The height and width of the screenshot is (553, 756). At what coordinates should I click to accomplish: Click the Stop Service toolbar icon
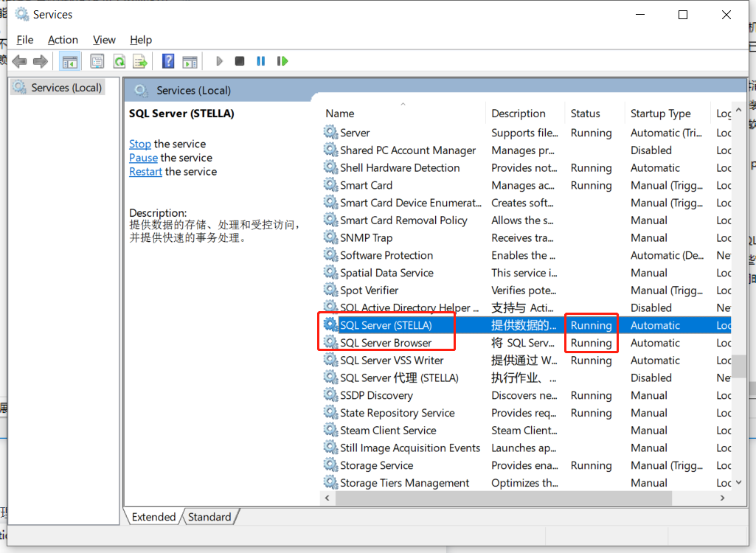coord(239,60)
